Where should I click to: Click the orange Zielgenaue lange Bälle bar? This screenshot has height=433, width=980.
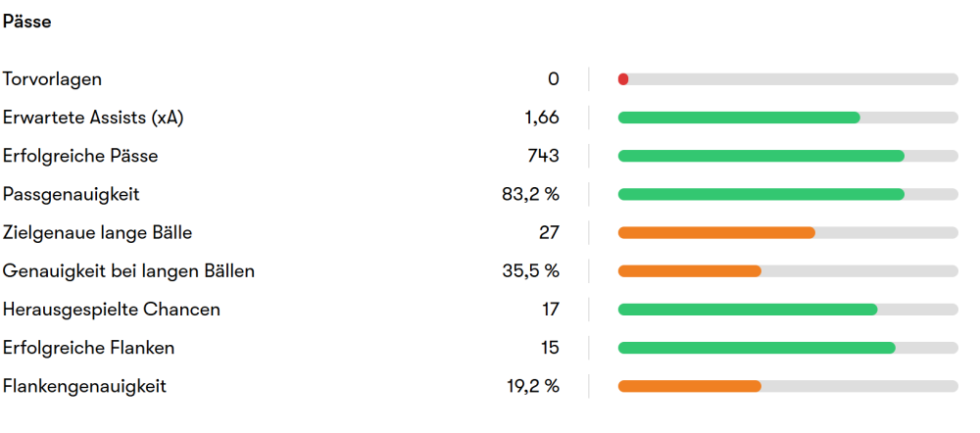coord(716,232)
